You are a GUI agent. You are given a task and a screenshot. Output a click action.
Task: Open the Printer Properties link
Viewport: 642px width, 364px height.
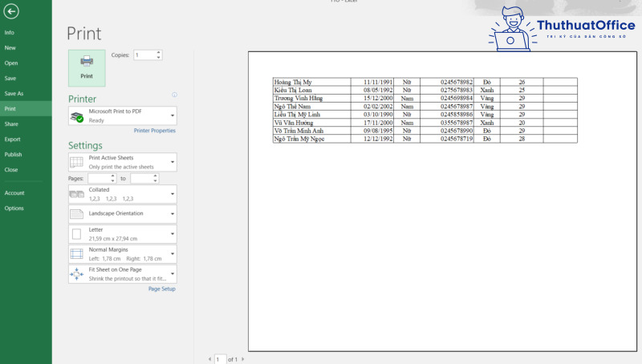click(x=154, y=131)
